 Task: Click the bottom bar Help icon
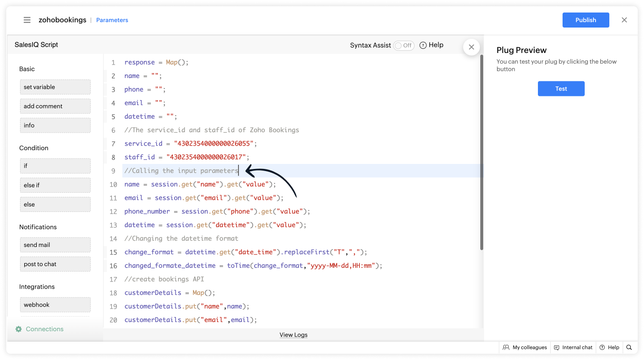(602, 347)
